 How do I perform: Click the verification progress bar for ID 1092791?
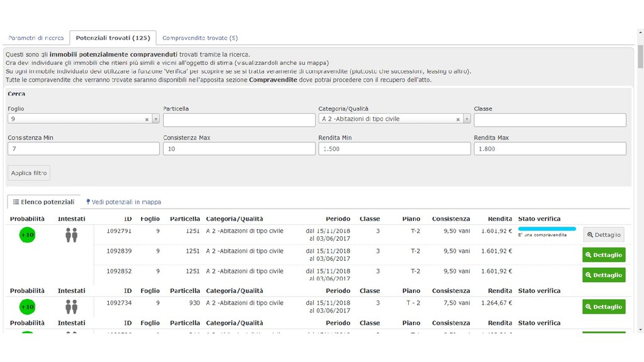pyautogui.click(x=547, y=229)
